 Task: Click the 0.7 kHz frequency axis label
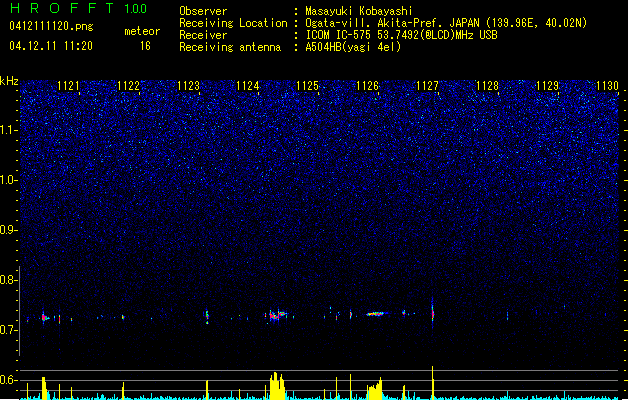click(x=9, y=330)
